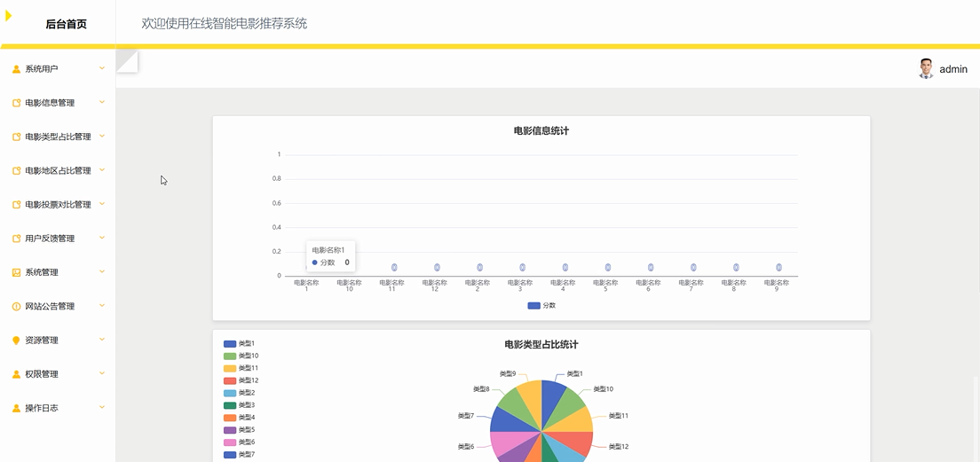Click bar chart data point 电影名称 5
Image resolution: width=980 pixels, height=462 pixels.
[607, 267]
